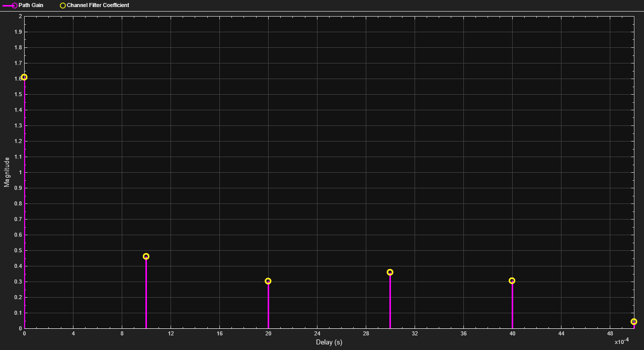Click the x-axis tick label 24
Screen dimensions: 644x350
317,334
